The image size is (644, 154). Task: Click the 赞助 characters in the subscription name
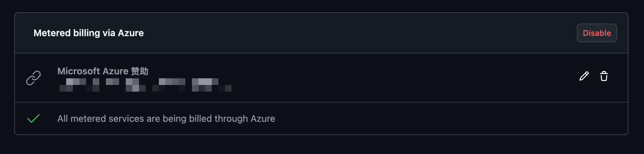coord(140,71)
